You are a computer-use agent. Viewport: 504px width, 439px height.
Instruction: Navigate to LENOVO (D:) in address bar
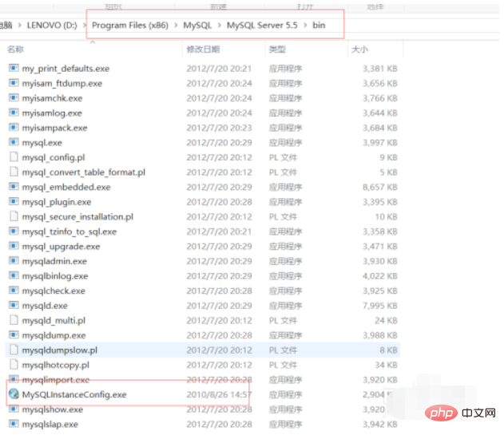tap(52, 25)
